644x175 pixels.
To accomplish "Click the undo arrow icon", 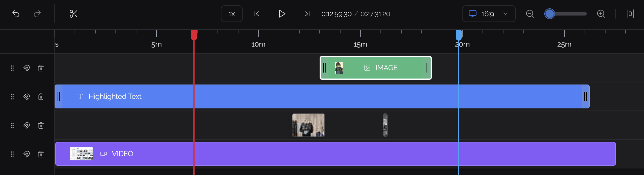I will (x=16, y=14).
